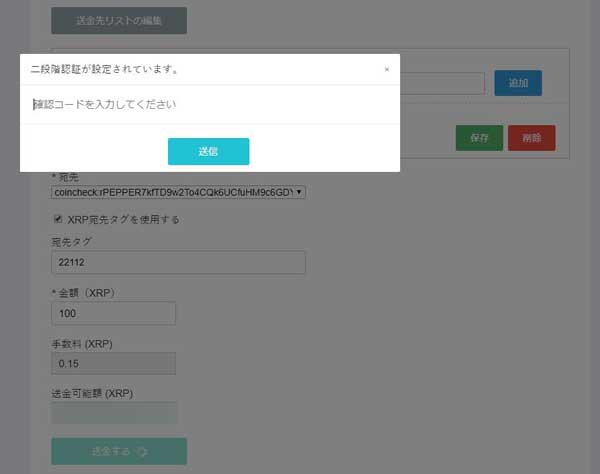Click the 送金可能額 (XRP) label
Image resolution: width=600 pixels, height=474 pixels.
click(x=91, y=393)
